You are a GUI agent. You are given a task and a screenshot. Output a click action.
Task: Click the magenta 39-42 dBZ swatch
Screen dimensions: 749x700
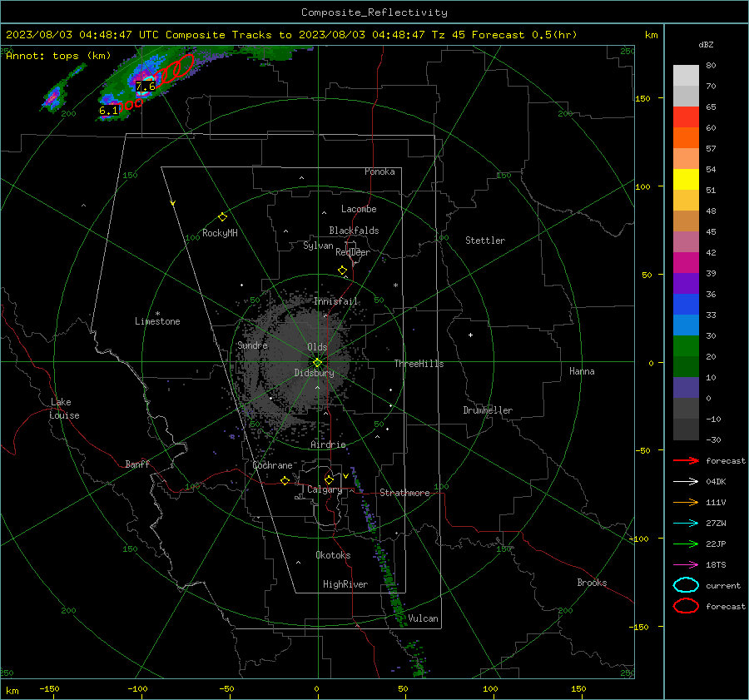[x=686, y=263]
